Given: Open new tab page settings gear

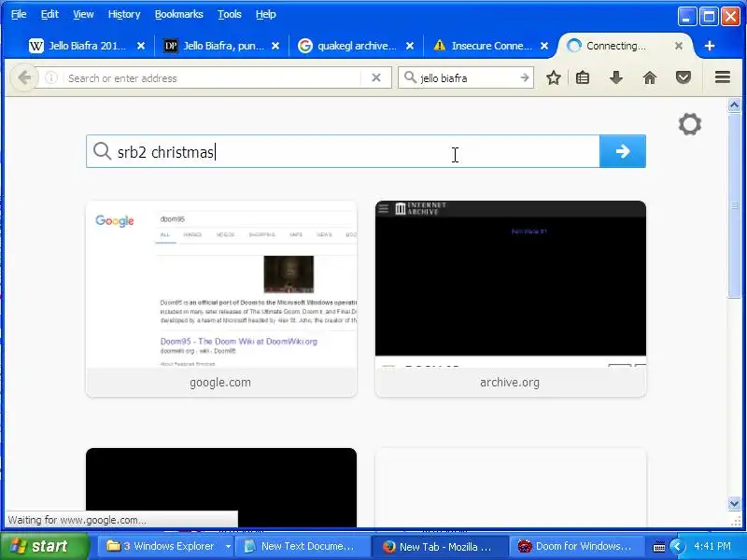Looking at the screenshot, I should pyautogui.click(x=689, y=124).
